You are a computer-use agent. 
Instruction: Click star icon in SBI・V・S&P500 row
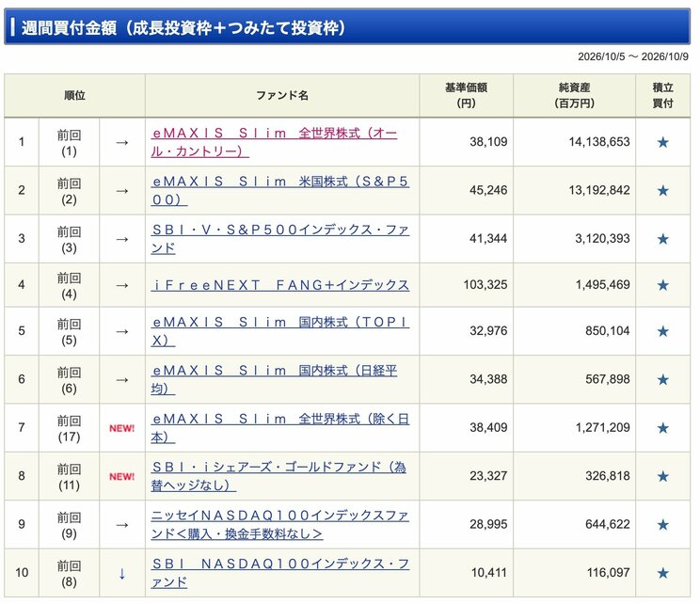(663, 239)
